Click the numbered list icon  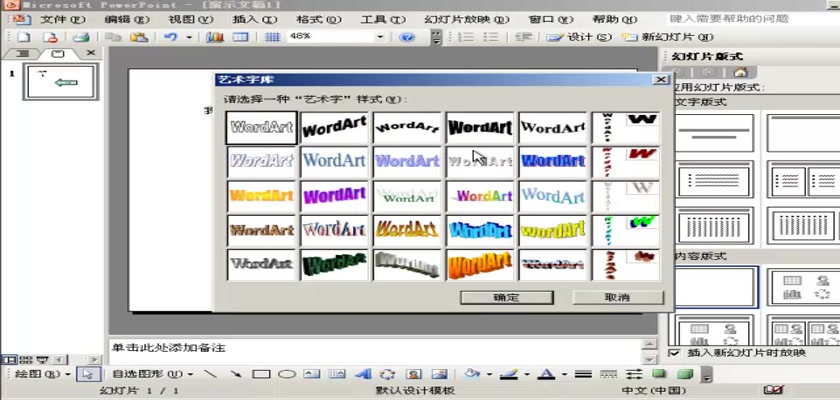point(467,37)
